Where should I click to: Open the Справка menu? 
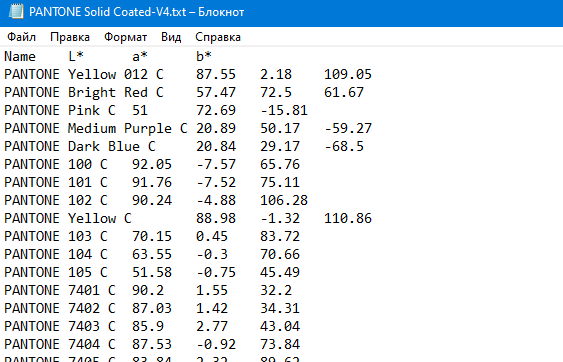218,37
